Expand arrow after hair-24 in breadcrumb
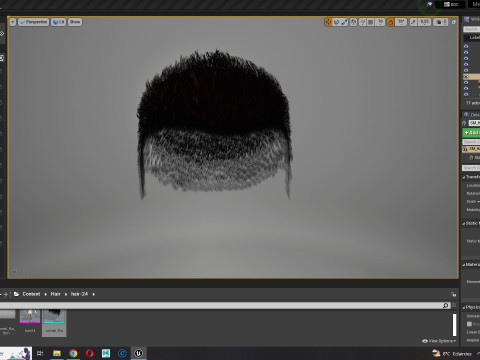 94,294
